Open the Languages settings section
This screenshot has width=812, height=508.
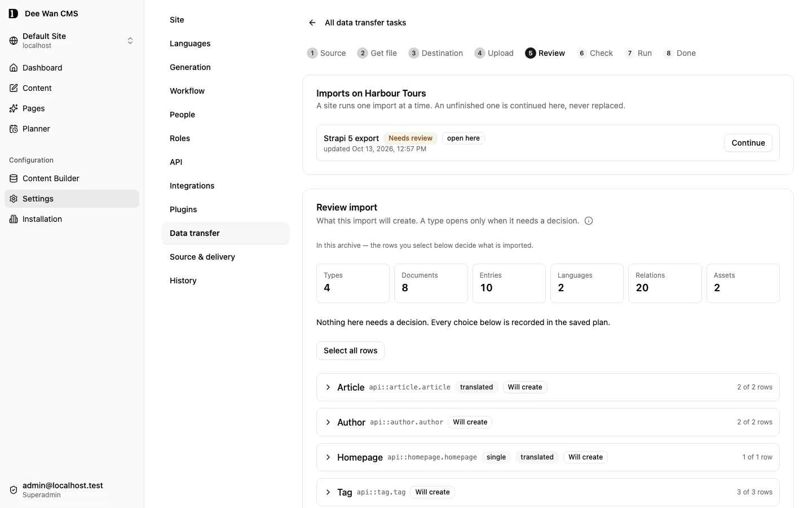(x=226, y=43)
